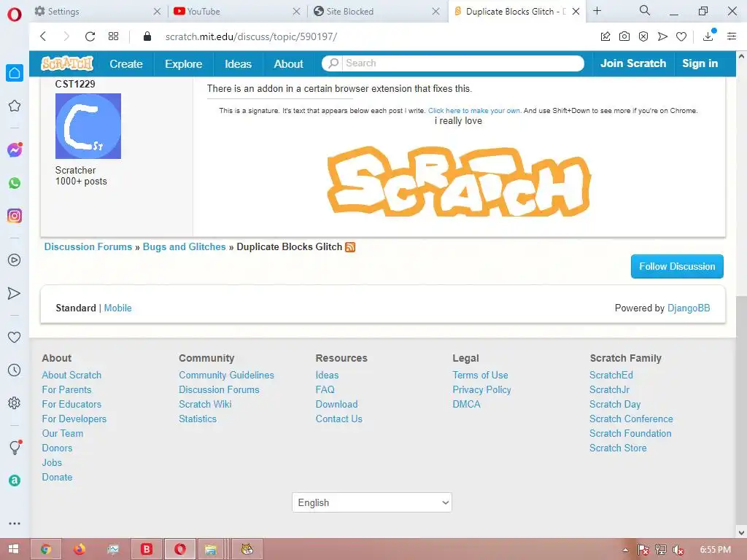Click the Follow Discussion button
The width and height of the screenshot is (747, 560).
pyautogui.click(x=677, y=266)
